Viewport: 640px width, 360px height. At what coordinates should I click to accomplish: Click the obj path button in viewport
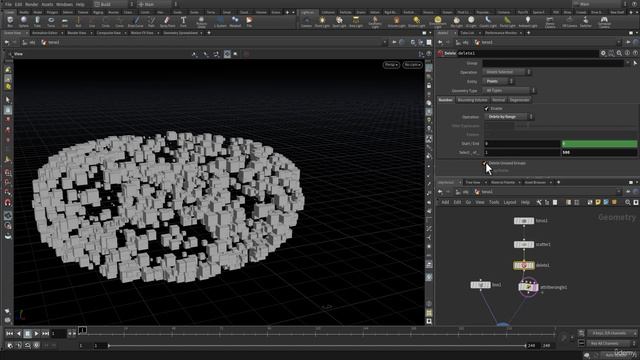(x=29, y=42)
